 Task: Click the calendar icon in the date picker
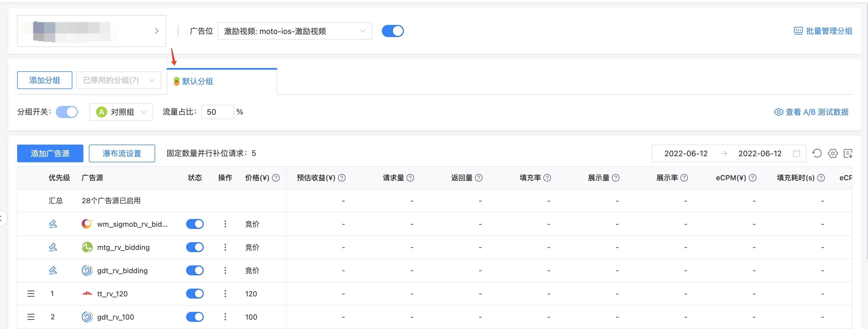(x=797, y=153)
